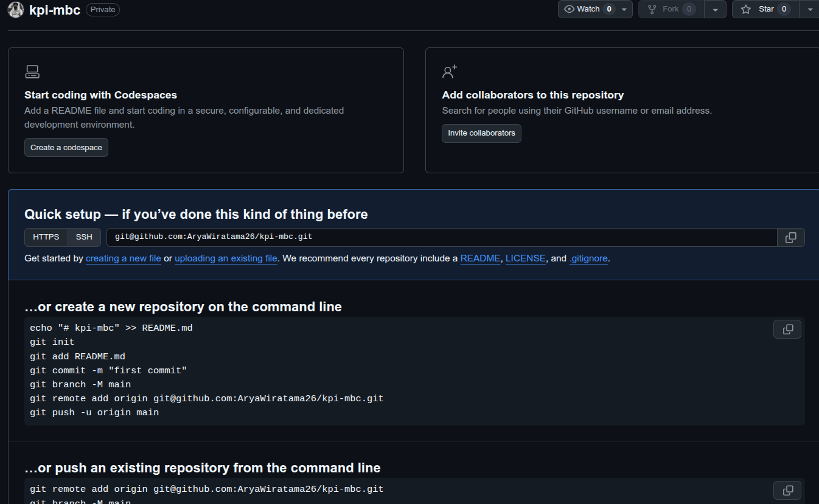
Task: Copy the push existing repository commands
Action: (787, 490)
